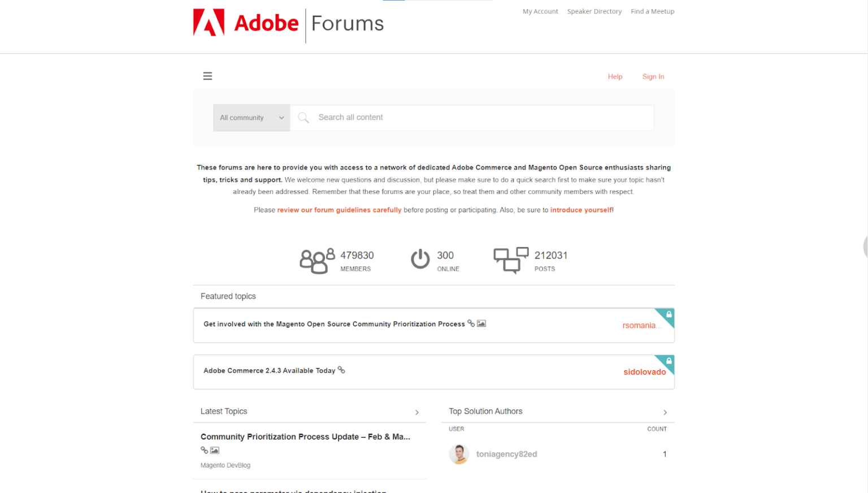The width and height of the screenshot is (868, 493).
Task: Follow the introduce yourself link
Action: tap(580, 210)
